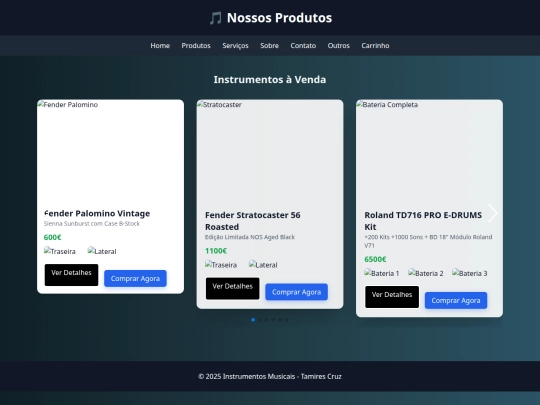
Task: Buy the Fender Stratocaster 56 Roasted now
Action: [297, 292]
